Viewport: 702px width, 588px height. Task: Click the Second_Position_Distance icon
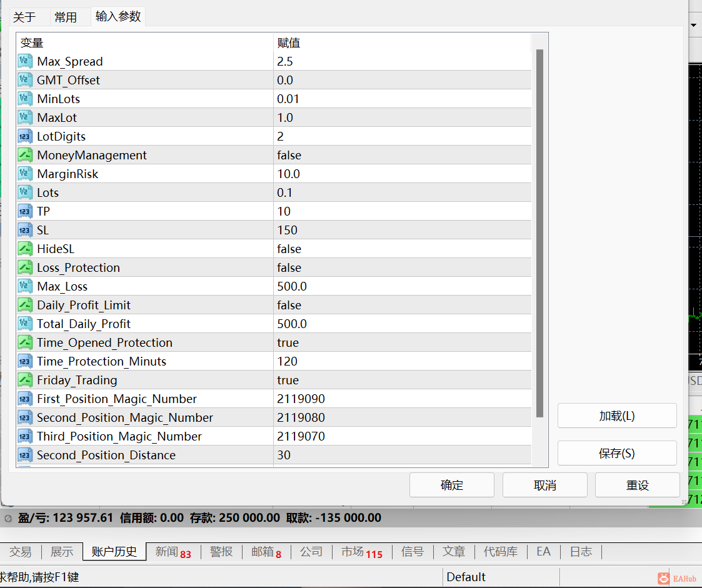coord(25,455)
